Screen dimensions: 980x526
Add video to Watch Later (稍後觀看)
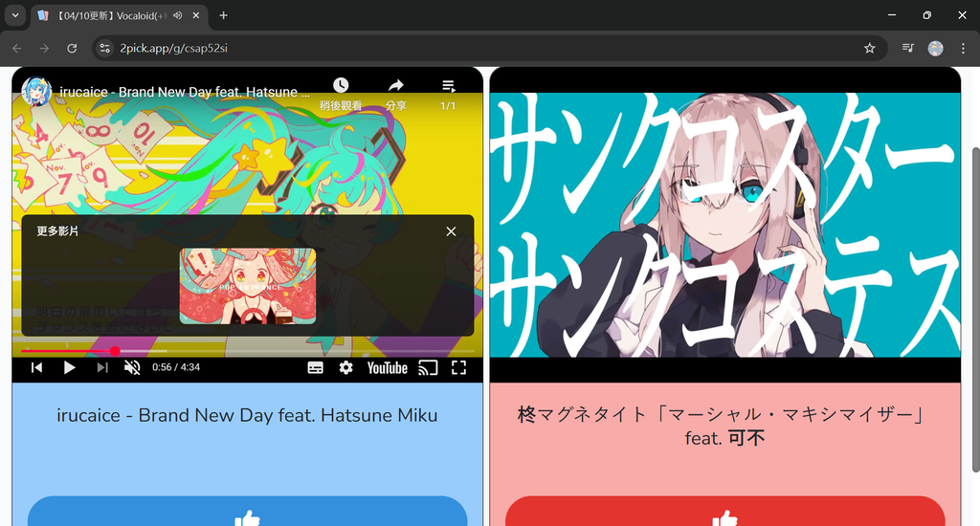point(341,95)
